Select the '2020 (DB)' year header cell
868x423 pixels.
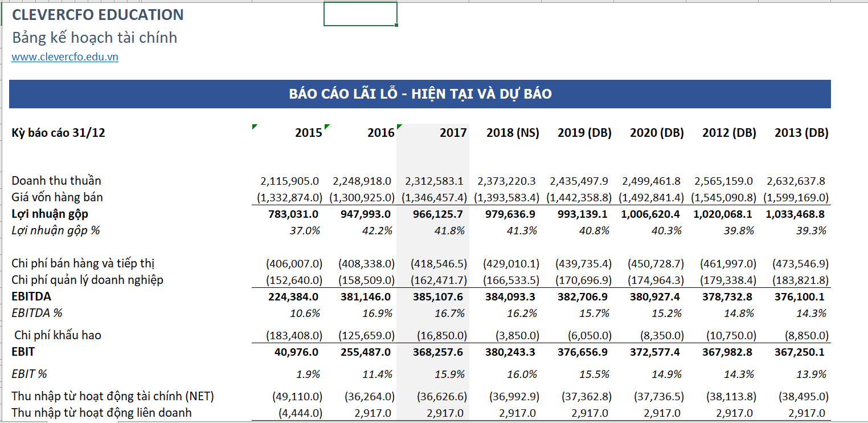point(657,133)
